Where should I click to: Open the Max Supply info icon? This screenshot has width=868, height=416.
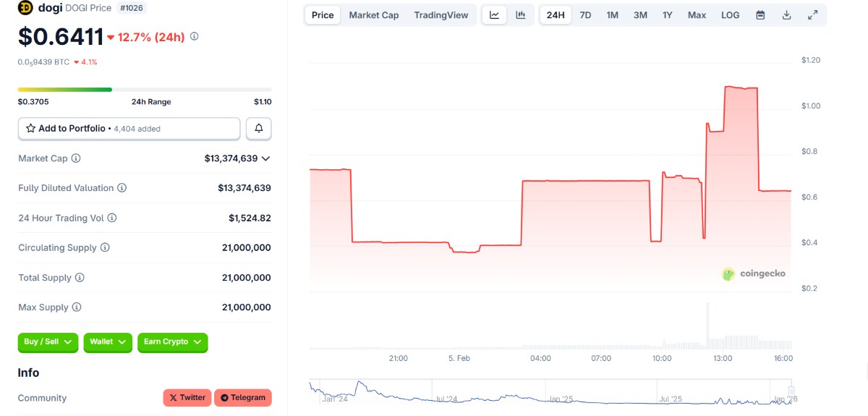[x=77, y=307]
